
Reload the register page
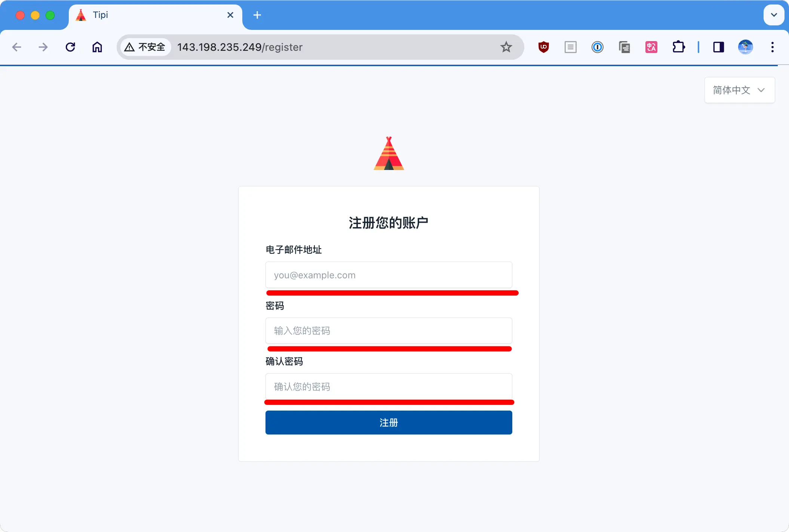click(70, 47)
